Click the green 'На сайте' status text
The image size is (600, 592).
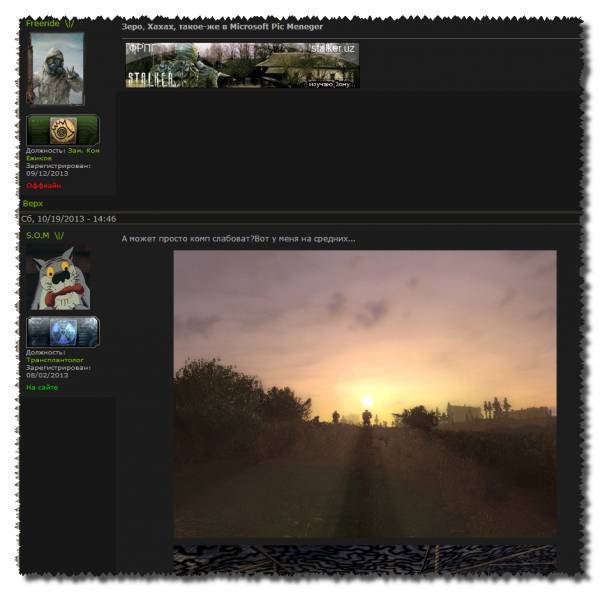42,387
